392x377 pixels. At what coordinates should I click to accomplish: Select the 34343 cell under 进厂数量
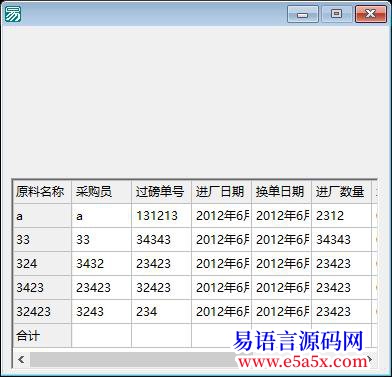(x=341, y=240)
